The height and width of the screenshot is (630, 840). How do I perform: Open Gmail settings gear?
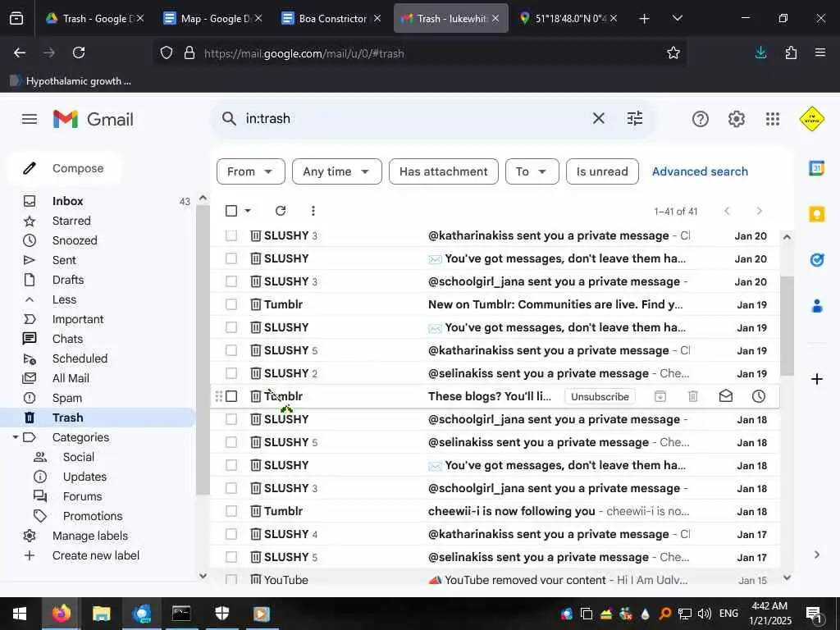[736, 119]
